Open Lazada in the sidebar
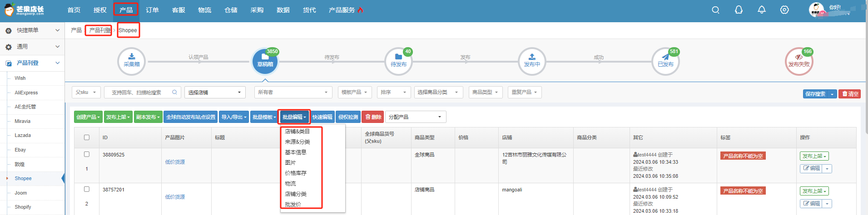 (x=23, y=135)
